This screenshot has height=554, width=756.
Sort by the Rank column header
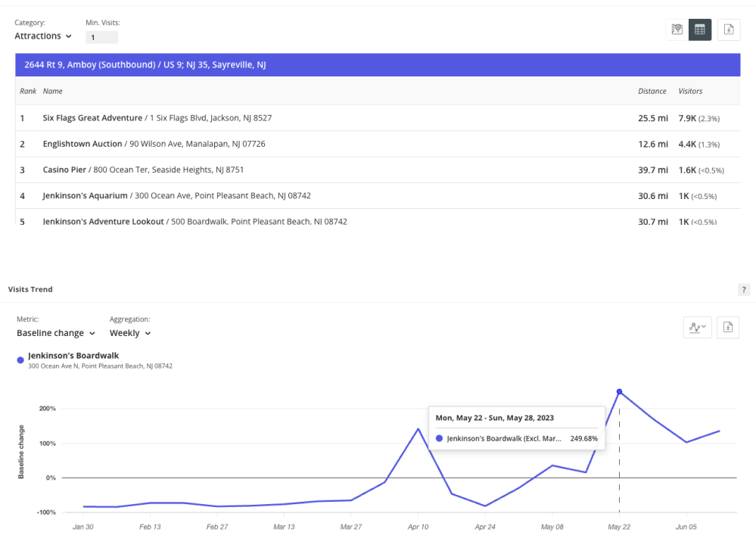[28, 91]
